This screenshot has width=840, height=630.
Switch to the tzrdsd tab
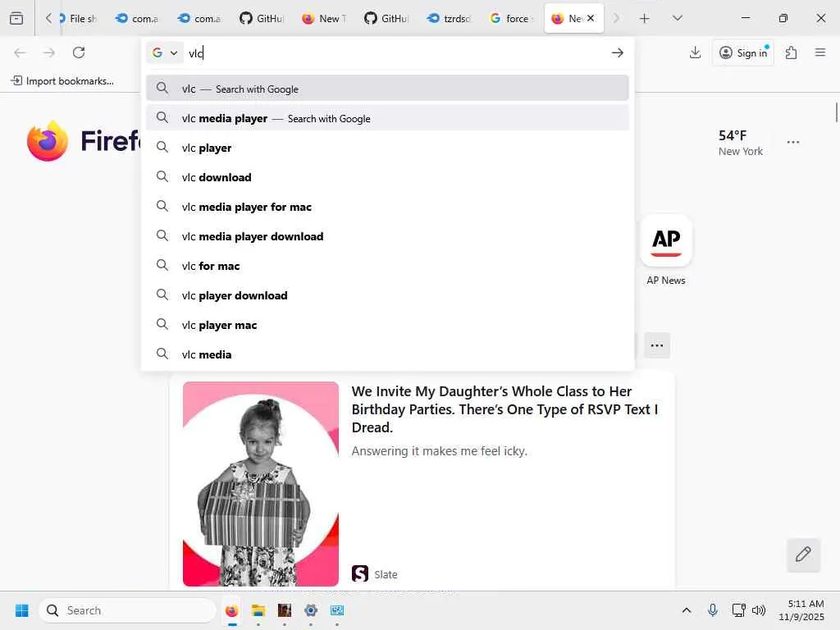click(x=449, y=19)
